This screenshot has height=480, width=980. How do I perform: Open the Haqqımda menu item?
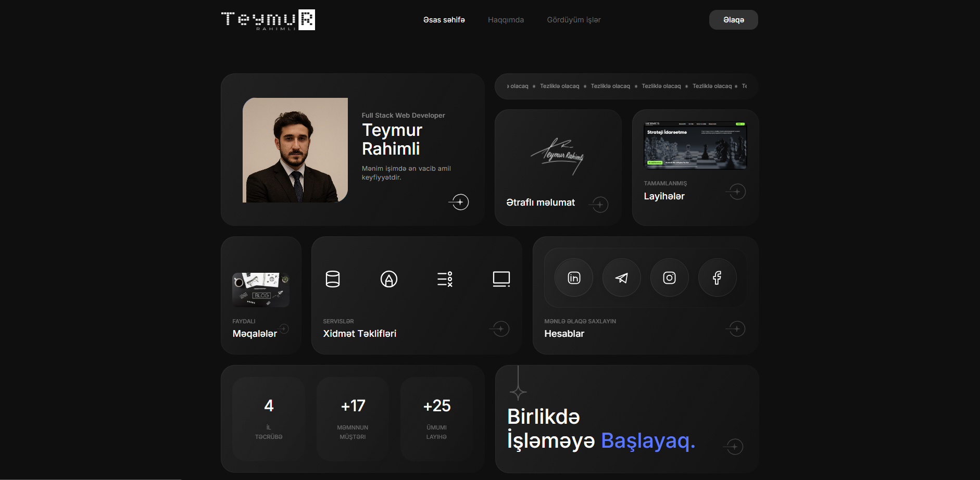pos(506,20)
